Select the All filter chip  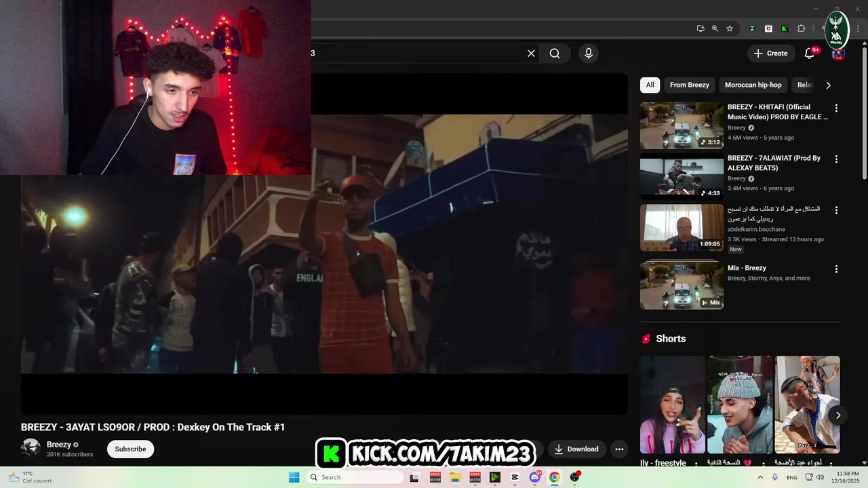650,85
